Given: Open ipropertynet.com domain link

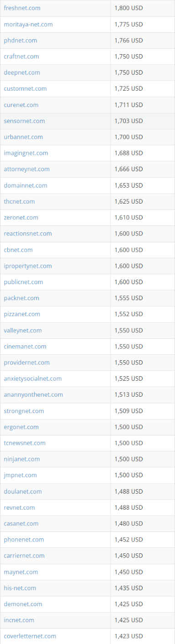Looking at the screenshot, I should point(28,266).
